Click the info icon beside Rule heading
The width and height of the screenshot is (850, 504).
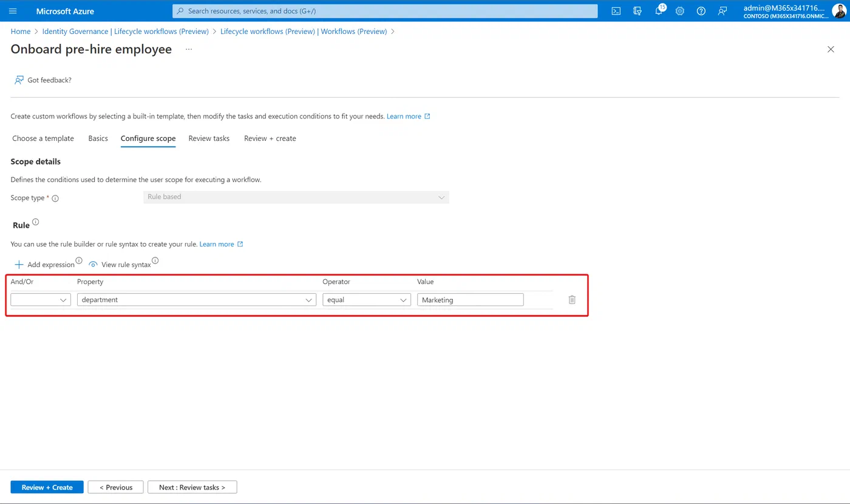pos(35,222)
